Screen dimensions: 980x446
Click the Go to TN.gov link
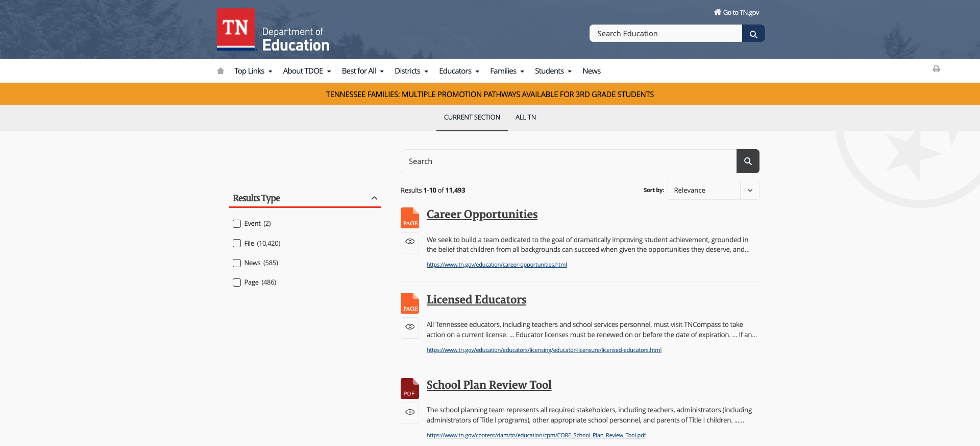tap(737, 12)
